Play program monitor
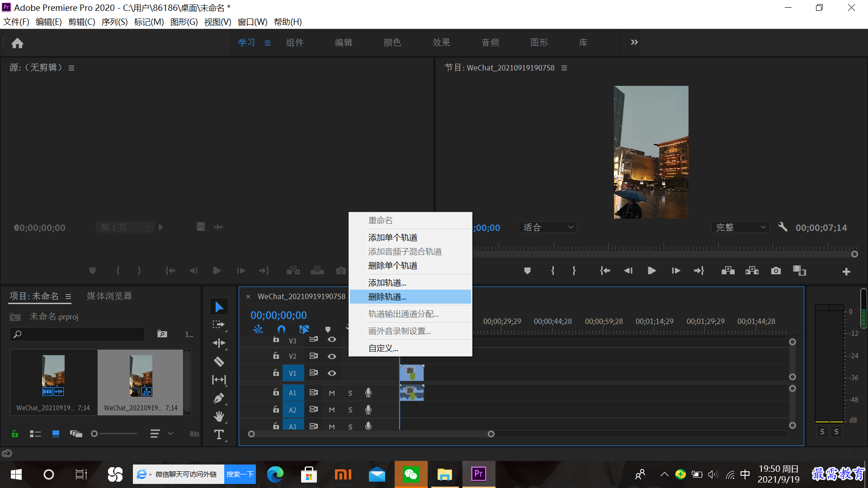 [651, 271]
